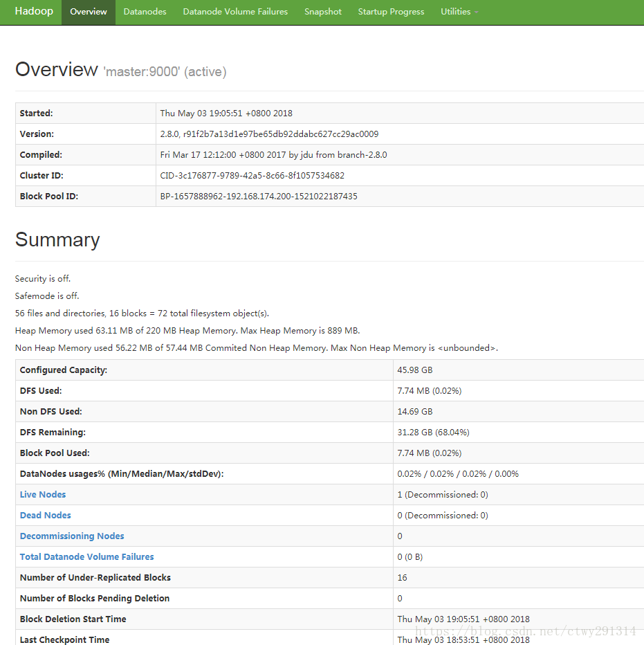Click the Block Pool ID label
This screenshot has width=644, height=645.
(49, 197)
